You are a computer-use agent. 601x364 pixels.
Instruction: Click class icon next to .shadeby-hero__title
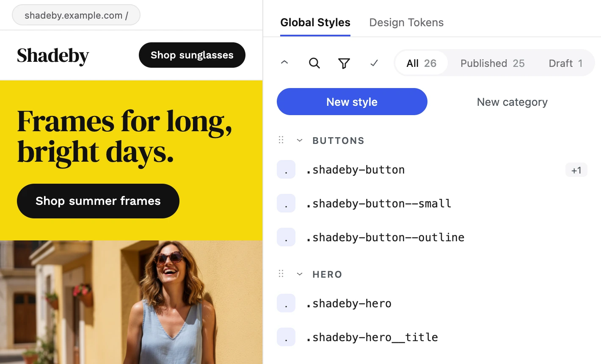pyautogui.click(x=286, y=337)
